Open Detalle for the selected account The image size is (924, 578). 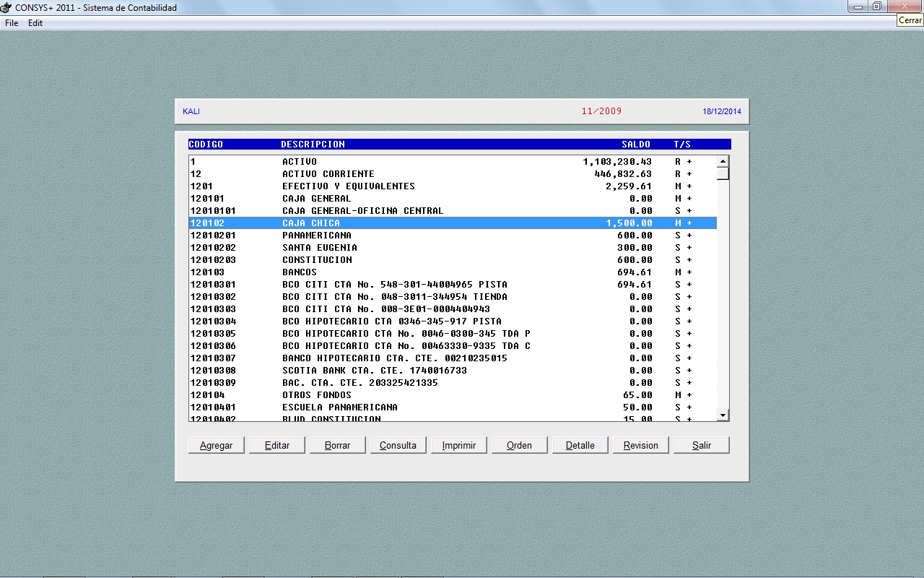(580, 445)
